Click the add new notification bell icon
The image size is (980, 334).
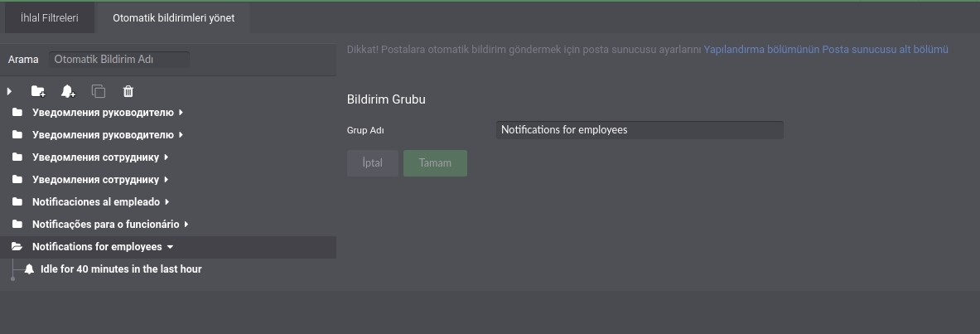pyautogui.click(x=68, y=91)
